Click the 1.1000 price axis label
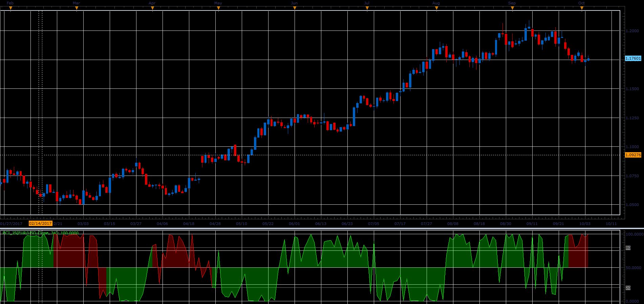The width and height of the screenshot is (644, 304). [632, 147]
